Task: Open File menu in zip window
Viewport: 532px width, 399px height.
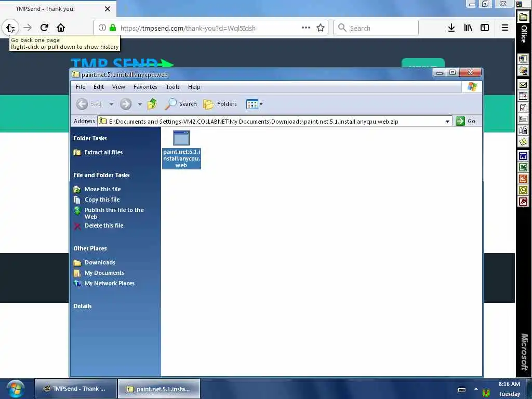Action: pyautogui.click(x=81, y=87)
